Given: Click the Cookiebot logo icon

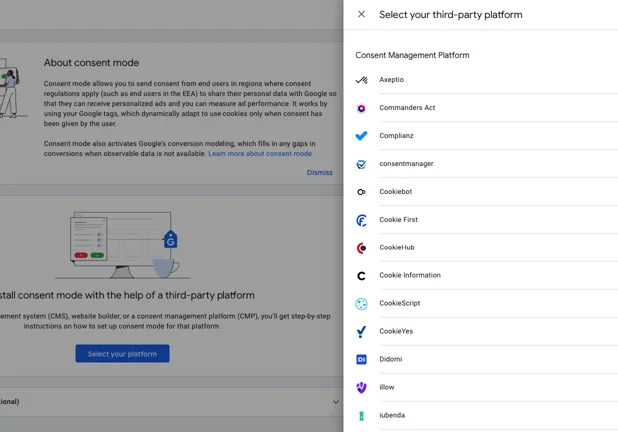Looking at the screenshot, I should coord(361,192).
